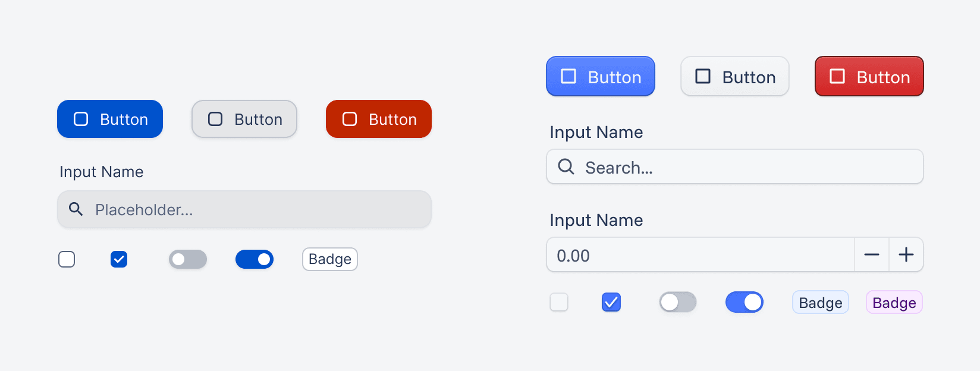The image size is (980, 371).
Task: Turn on the gray toggle switch on the left
Action: [188, 259]
